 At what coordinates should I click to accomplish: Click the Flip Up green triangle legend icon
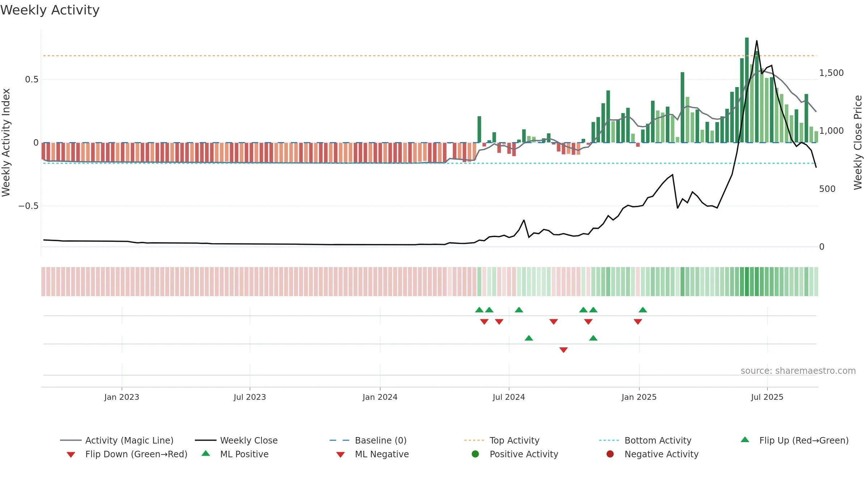coord(745,440)
